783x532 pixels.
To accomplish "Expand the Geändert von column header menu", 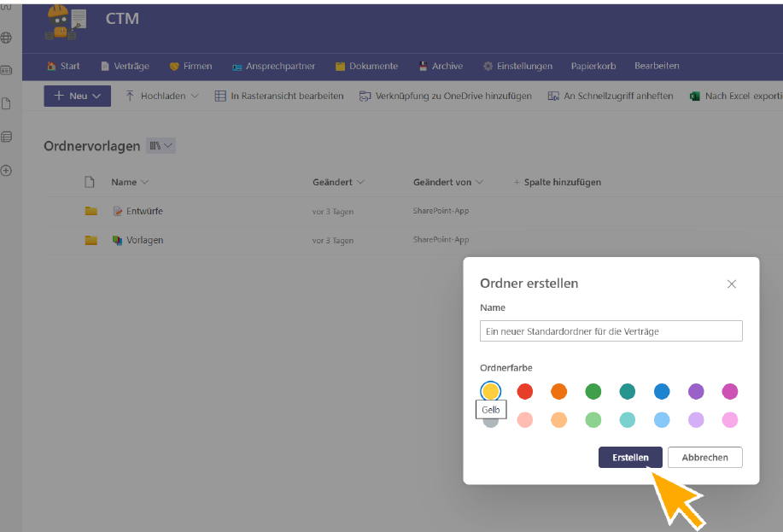I will [448, 182].
